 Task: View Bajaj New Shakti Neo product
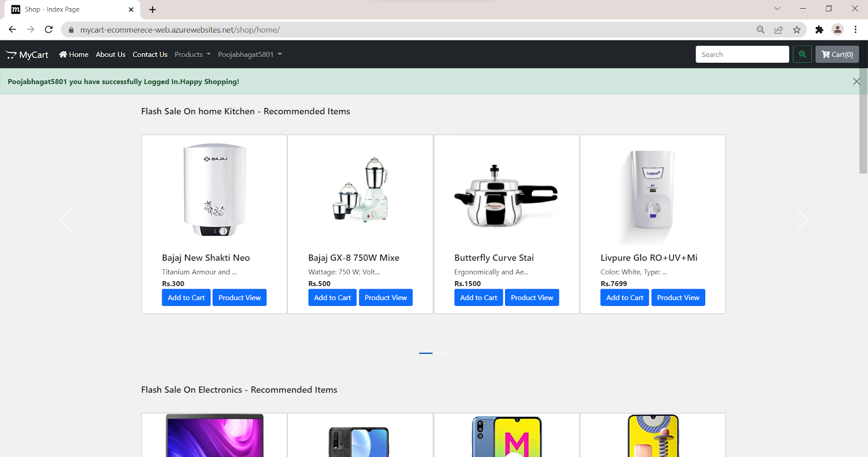(239, 297)
